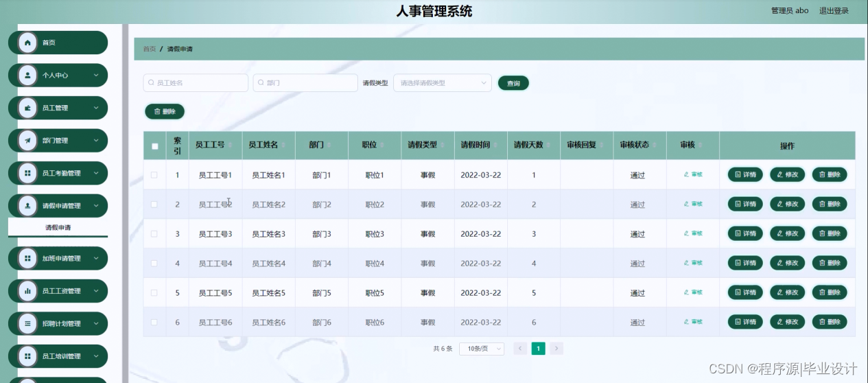Sort by 请假时间 column arrows
Viewport: 868px width, 383px height.
tap(495, 146)
